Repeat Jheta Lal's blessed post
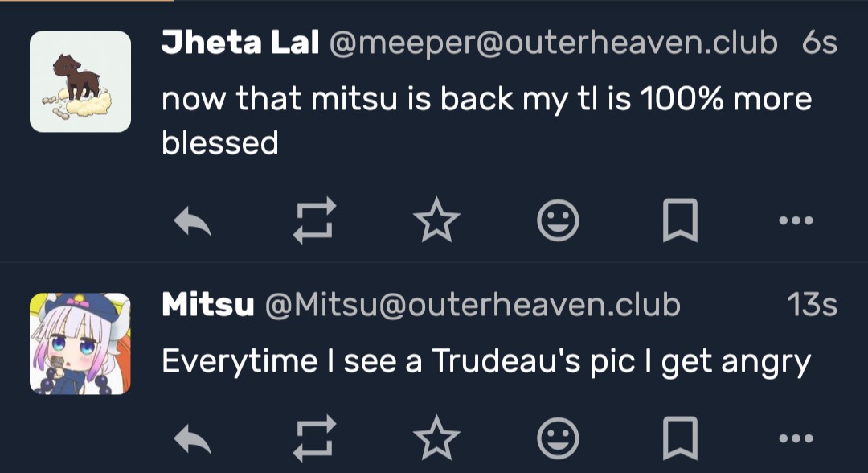The width and height of the screenshot is (868, 473). click(313, 220)
